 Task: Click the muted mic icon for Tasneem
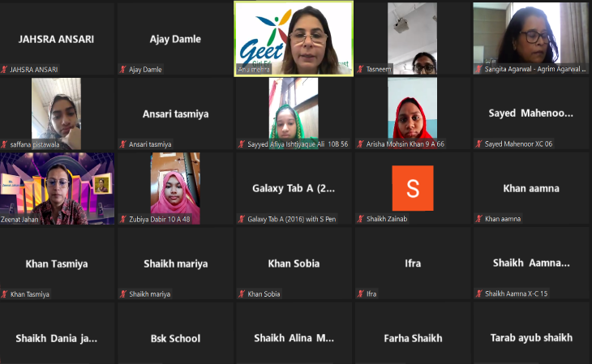[361, 70]
